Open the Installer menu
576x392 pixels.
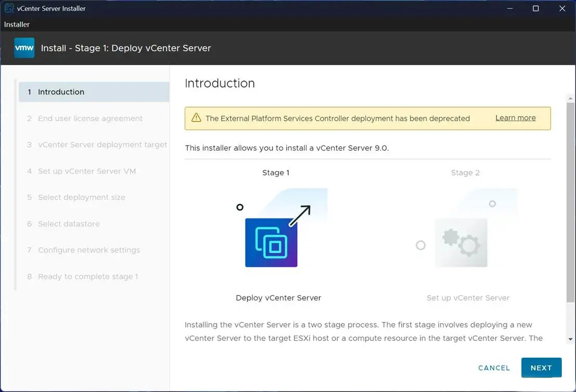[17, 24]
